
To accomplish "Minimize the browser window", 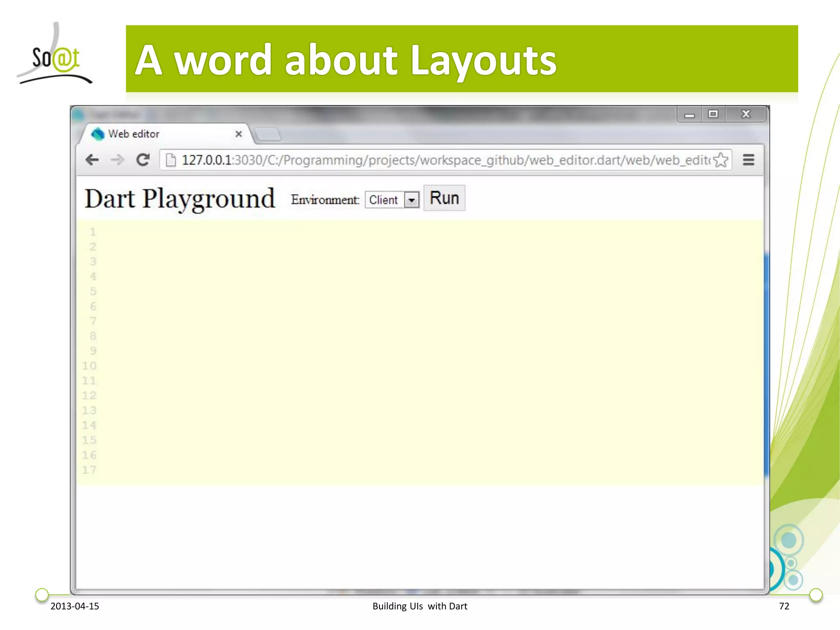I will (x=689, y=115).
